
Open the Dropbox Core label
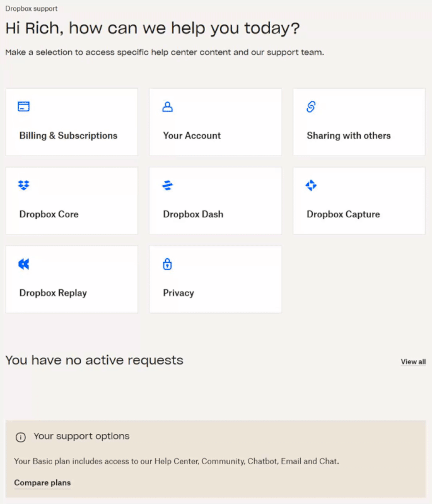[49, 214]
